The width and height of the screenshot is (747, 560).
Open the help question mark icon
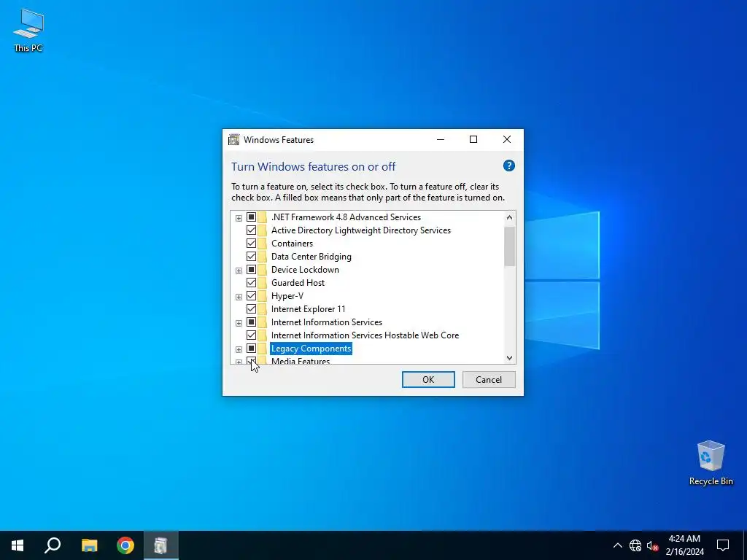pyautogui.click(x=508, y=166)
